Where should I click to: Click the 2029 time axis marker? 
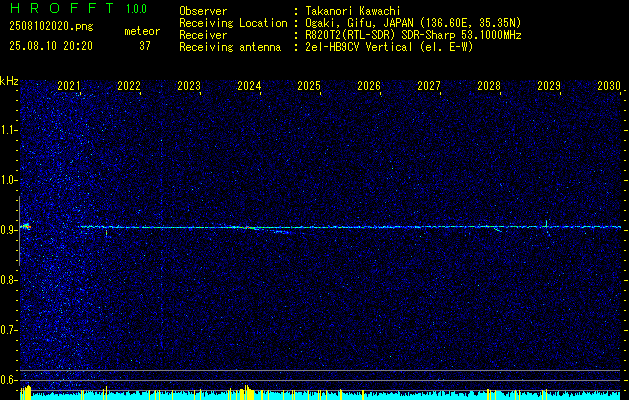(549, 86)
